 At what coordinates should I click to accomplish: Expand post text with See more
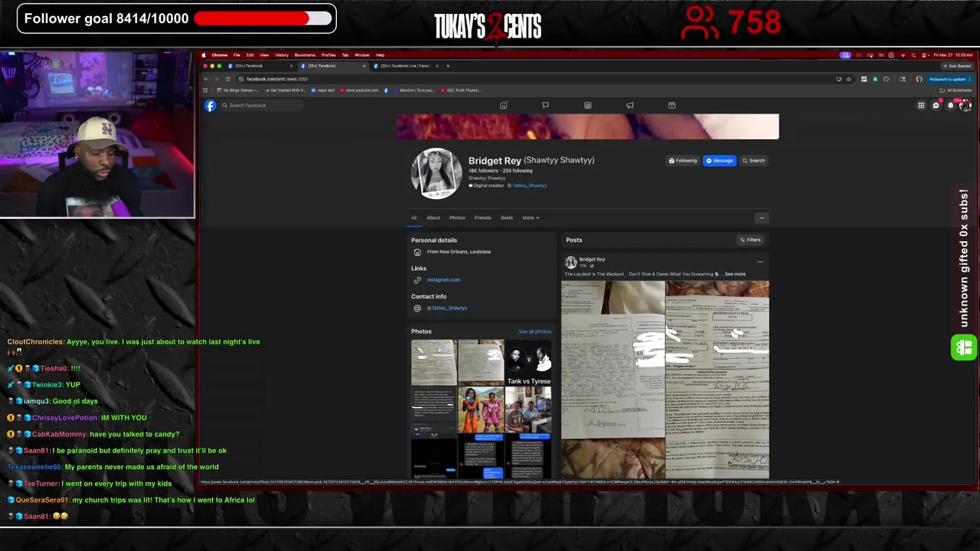[735, 274]
